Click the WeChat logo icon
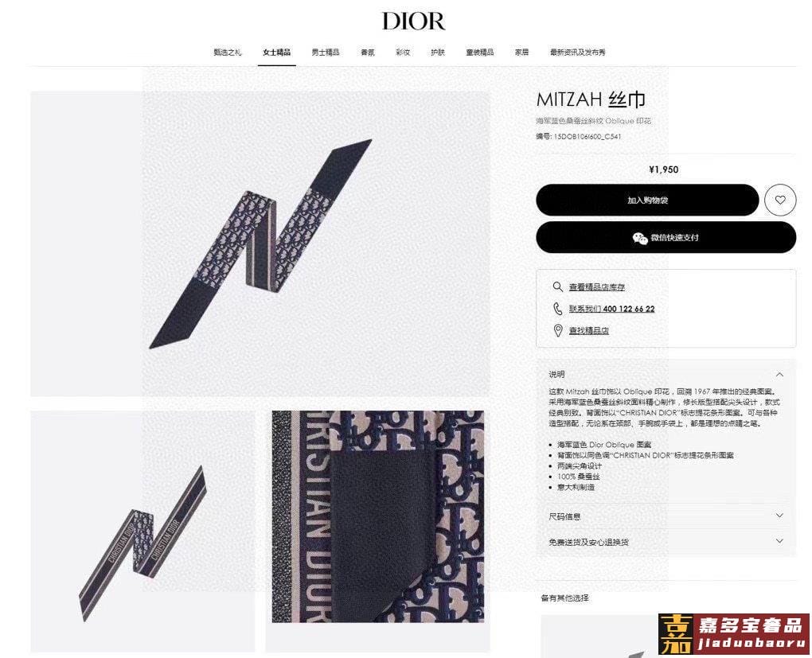 tap(640, 238)
